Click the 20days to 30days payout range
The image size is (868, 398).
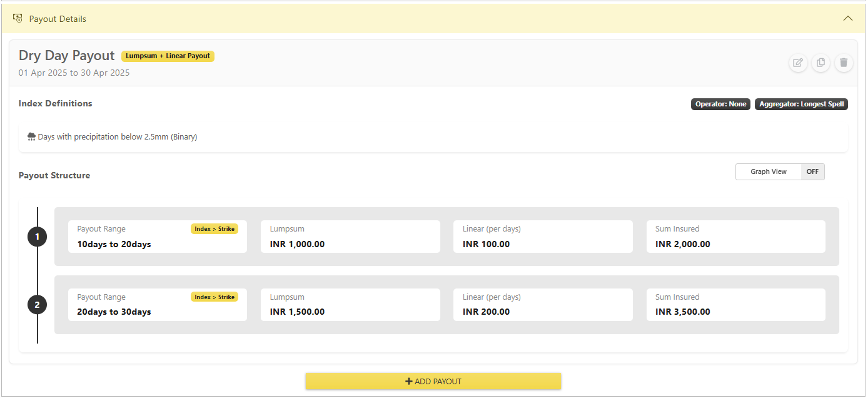114,312
